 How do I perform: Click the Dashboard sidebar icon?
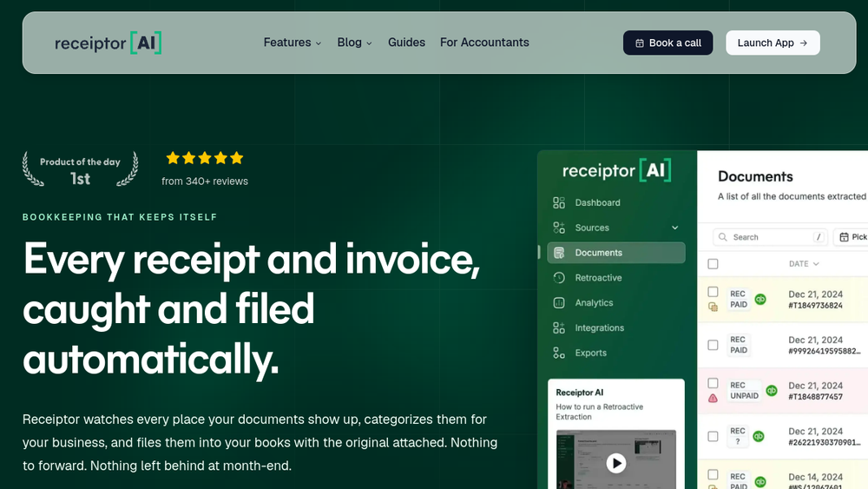559,202
